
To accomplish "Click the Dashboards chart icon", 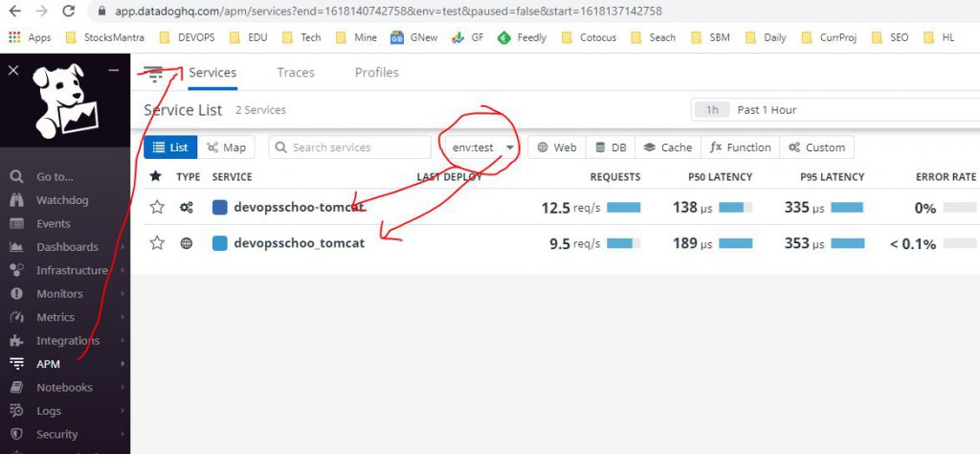I will tap(16, 247).
